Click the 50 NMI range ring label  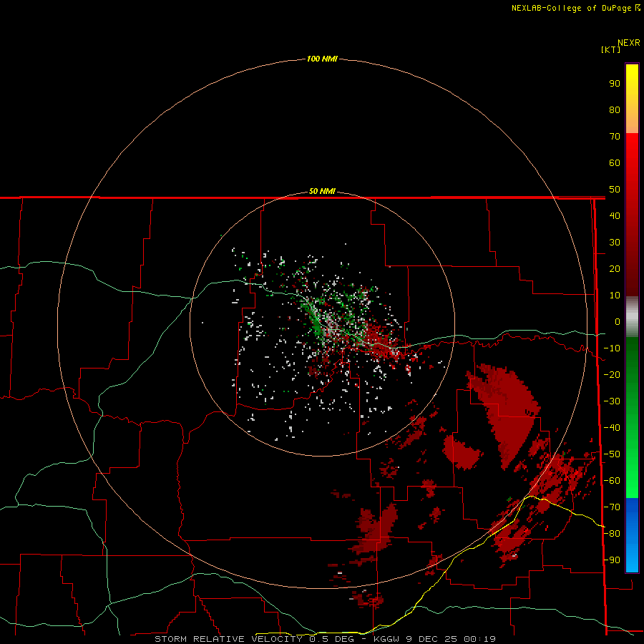coord(321,191)
